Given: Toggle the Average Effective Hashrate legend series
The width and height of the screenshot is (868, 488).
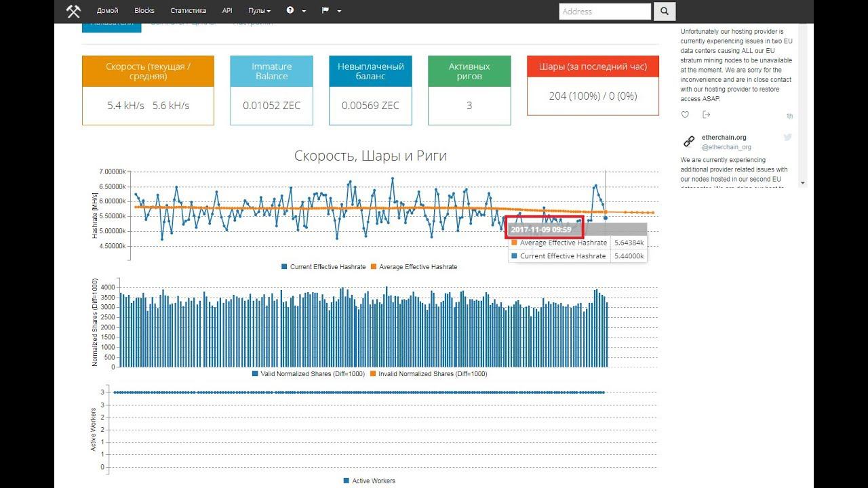Looking at the screenshot, I should tap(414, 267).
